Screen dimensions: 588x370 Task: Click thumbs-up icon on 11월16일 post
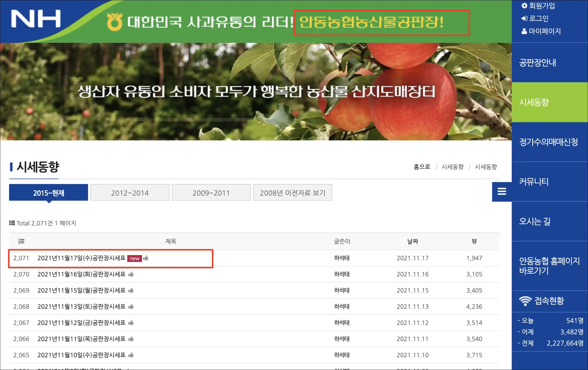coord(131,274)
